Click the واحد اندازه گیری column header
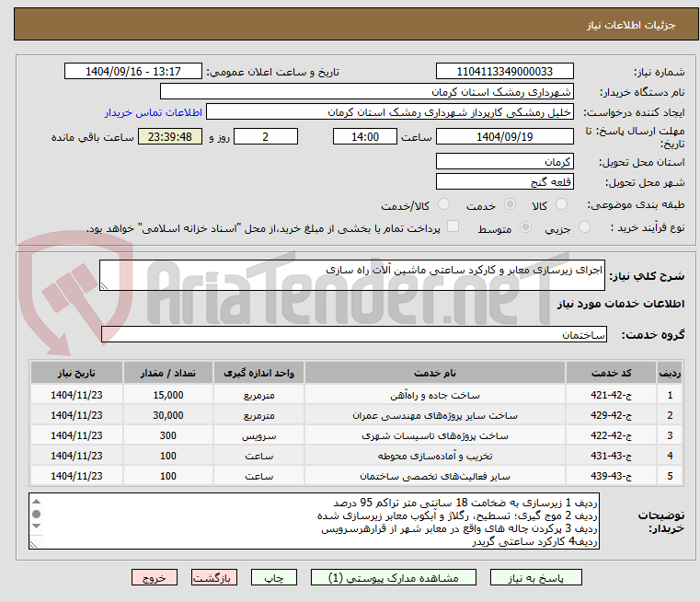Screen dimensions: 700x602 [258, 373]
